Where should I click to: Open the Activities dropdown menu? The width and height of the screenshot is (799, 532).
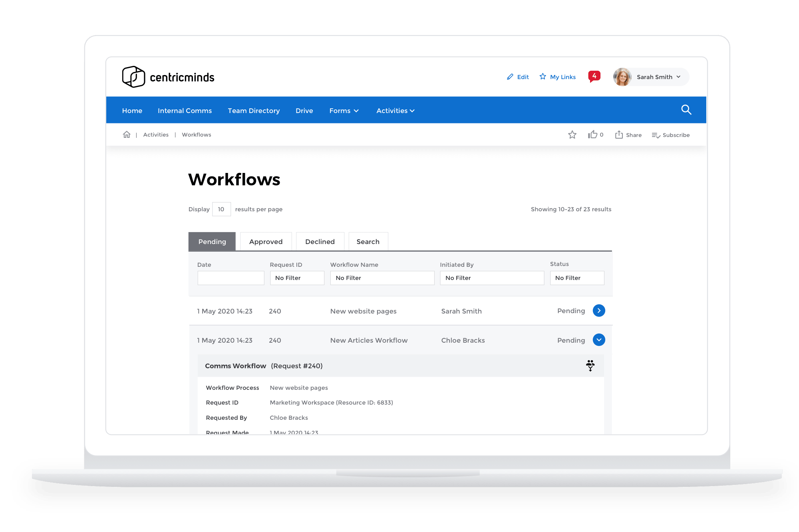[x=395, y=111]
